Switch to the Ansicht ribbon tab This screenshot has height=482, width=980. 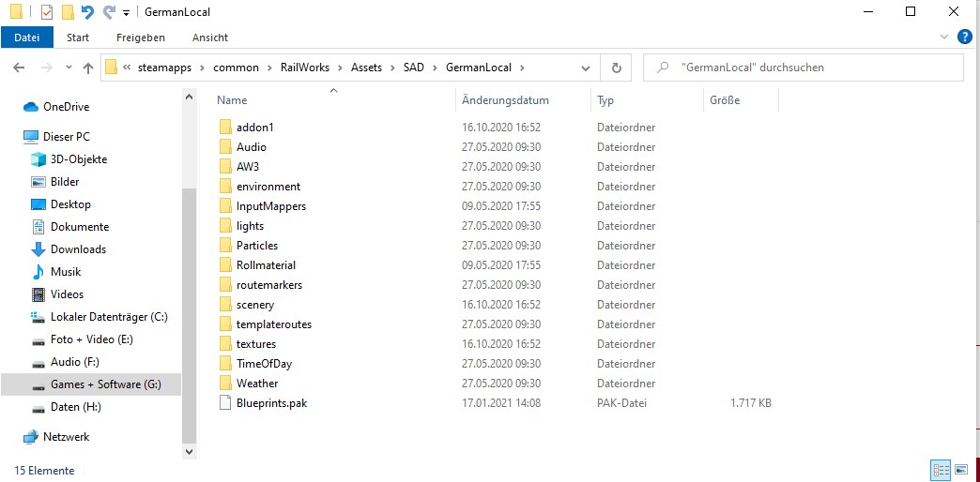(x=209, y=38)
